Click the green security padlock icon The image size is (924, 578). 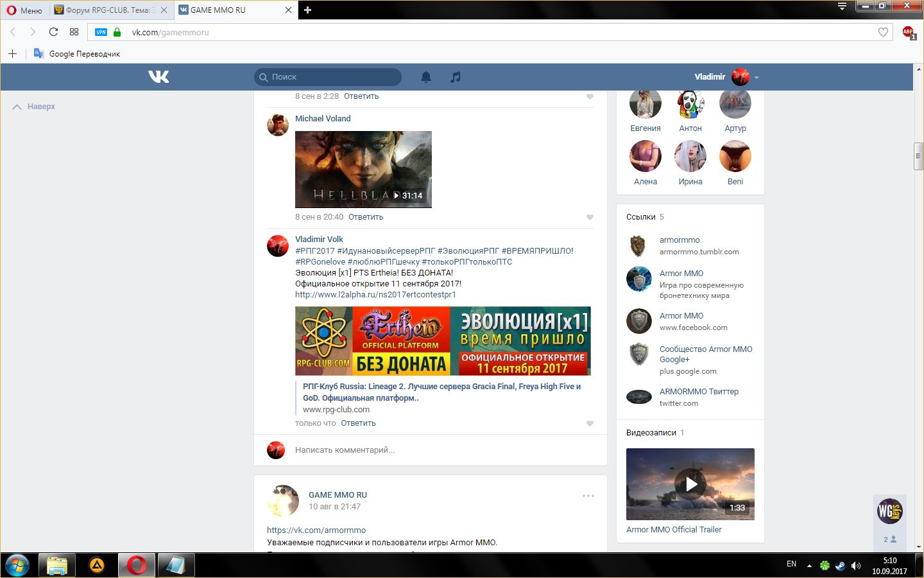117,32
